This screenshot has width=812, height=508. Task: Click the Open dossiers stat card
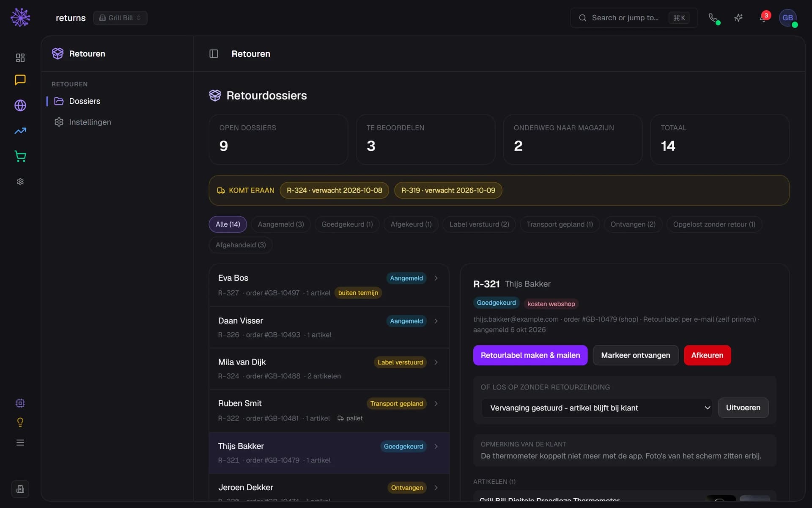point(278,140)
